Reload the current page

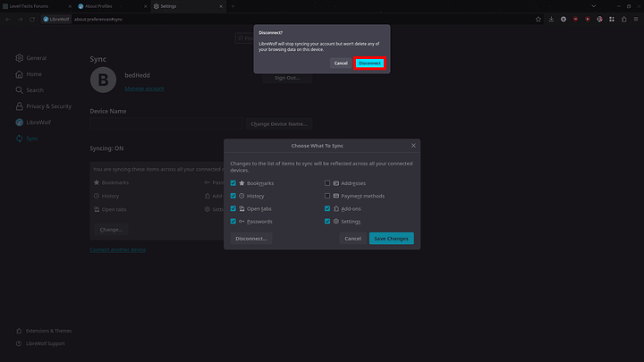tap(32, 20)
